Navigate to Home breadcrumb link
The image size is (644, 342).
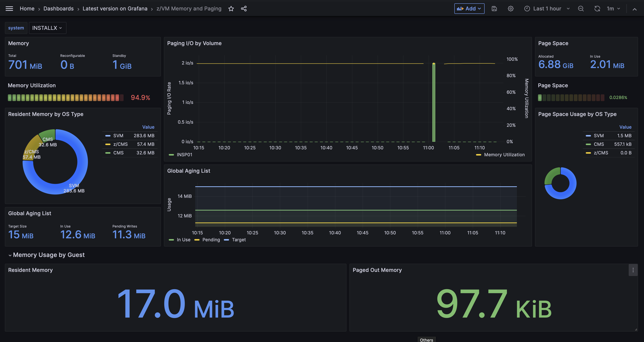point(27,9)
